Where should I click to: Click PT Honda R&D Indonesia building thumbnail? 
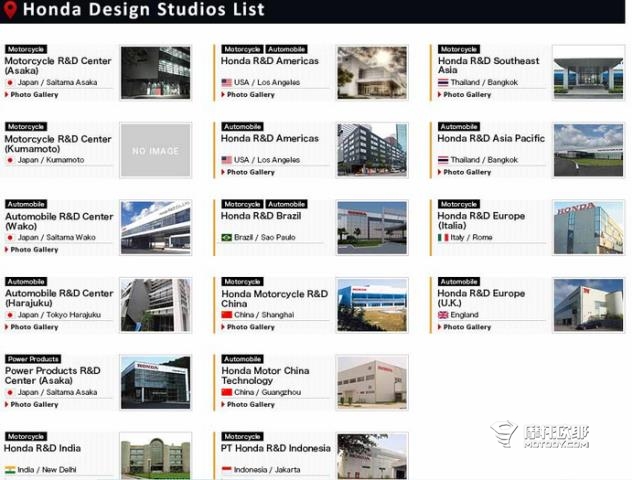[372, 457]
